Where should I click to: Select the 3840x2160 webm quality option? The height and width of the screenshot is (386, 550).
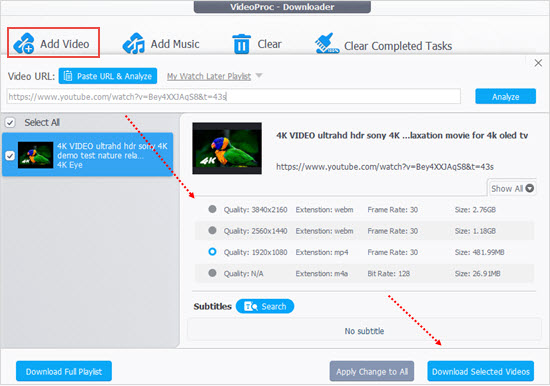point(212,209)
